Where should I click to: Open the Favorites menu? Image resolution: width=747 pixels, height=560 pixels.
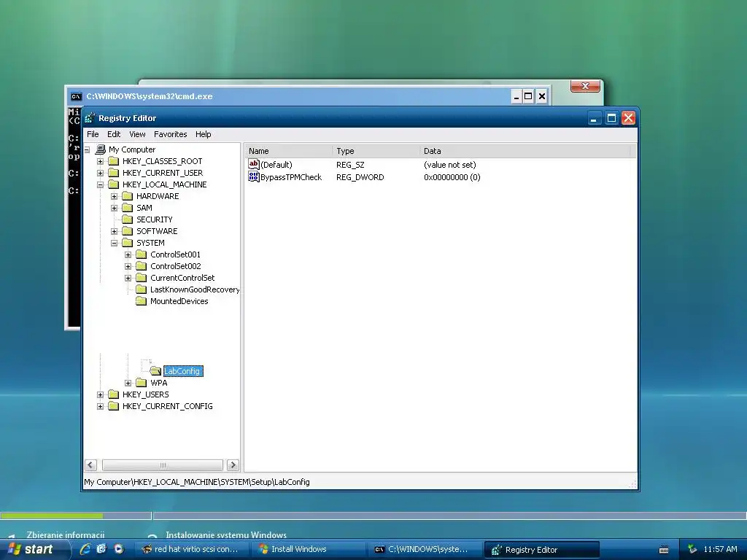click(170, 134)
